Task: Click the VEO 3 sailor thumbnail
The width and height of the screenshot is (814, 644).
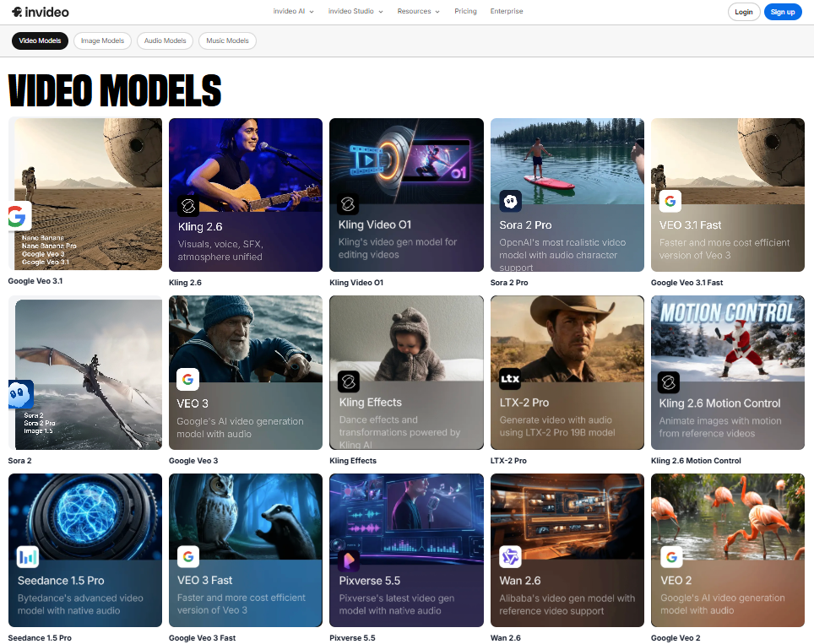Action: tap(246, 338)
